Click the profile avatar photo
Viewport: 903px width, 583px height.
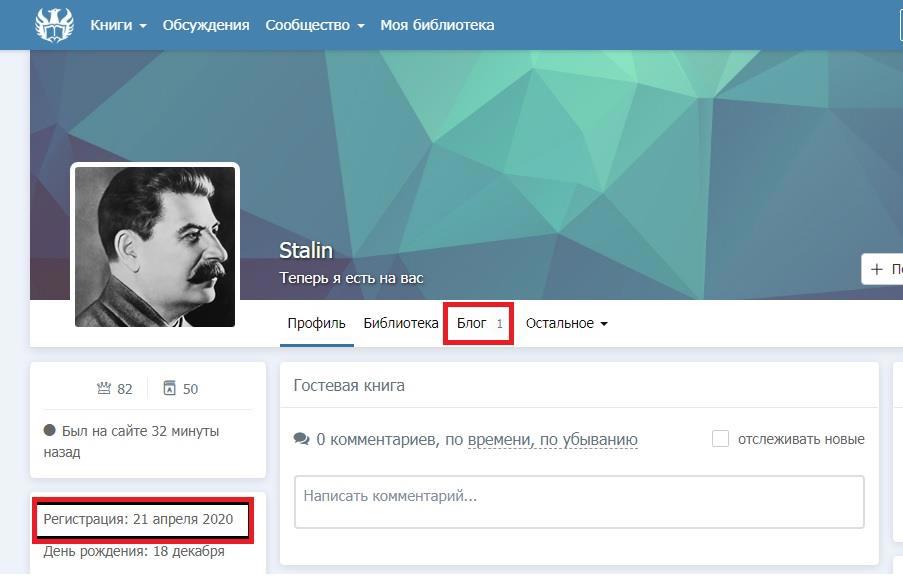tap(155, 246)
